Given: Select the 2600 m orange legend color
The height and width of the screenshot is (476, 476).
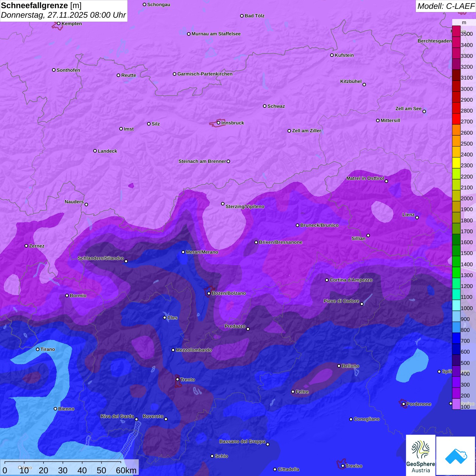Looking at the screenshot, I should 456,130.
